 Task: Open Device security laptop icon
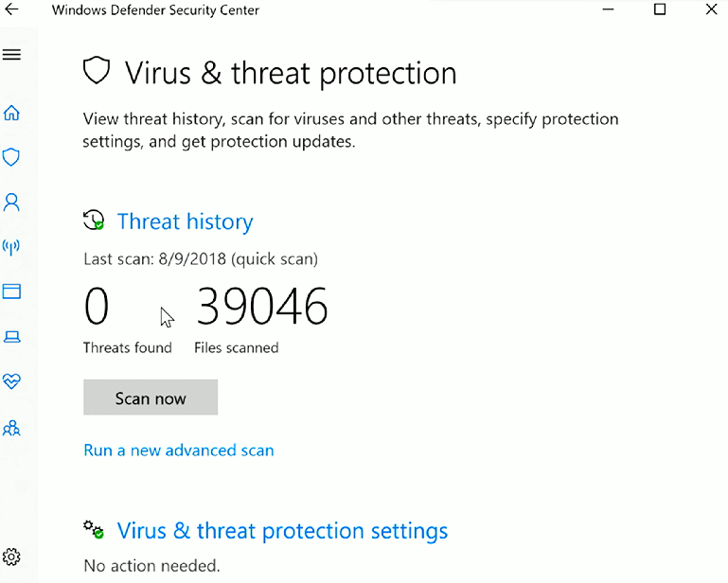pyautogui.click(x=11, y=337)
